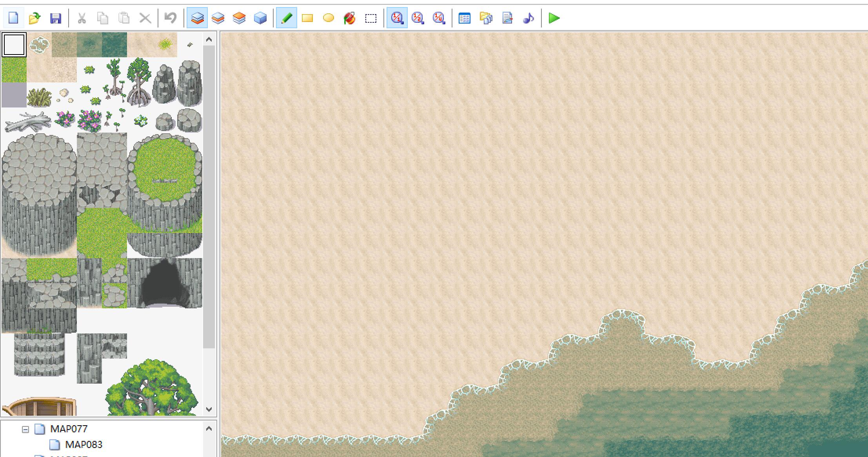Click the Copy icon in toolbar
The width and height of the screenshot is (868, 457).
(103, 18)
